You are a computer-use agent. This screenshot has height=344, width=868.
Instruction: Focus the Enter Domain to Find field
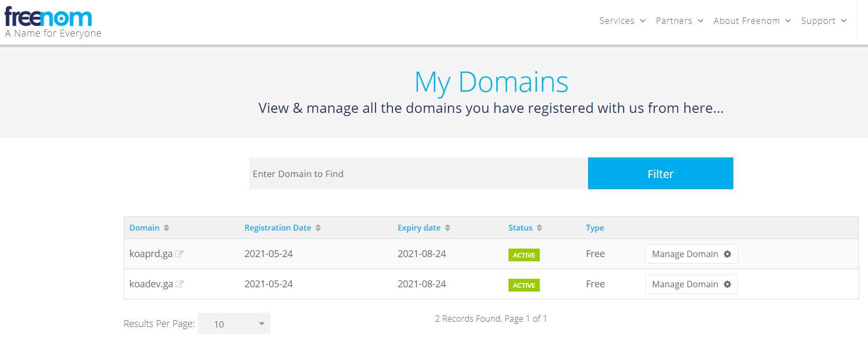[418, 173]
